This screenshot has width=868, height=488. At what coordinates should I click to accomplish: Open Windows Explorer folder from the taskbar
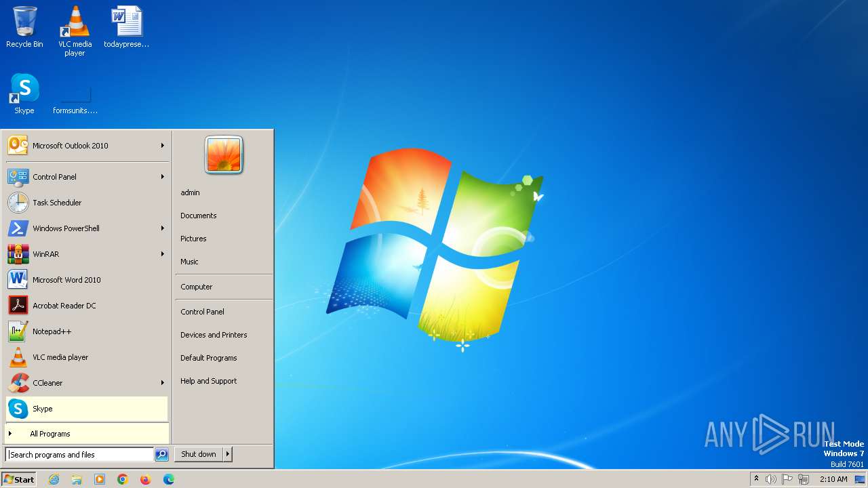[x=77, y=479]
